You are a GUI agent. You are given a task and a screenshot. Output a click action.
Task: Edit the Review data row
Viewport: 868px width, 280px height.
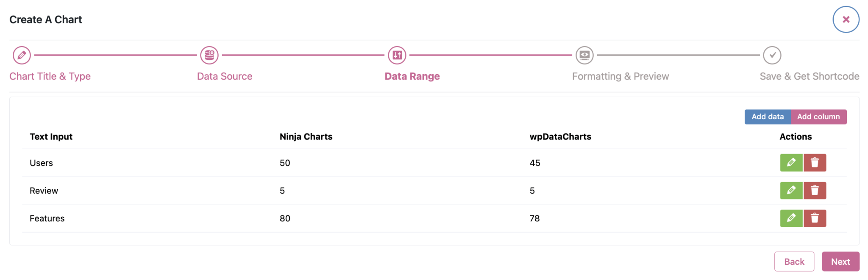791,190
